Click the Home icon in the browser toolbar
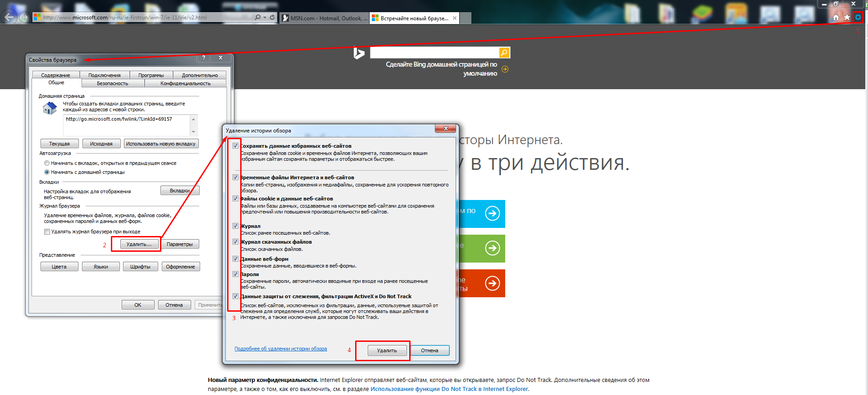This screenshot has height=395, width=868. point(836,18)
